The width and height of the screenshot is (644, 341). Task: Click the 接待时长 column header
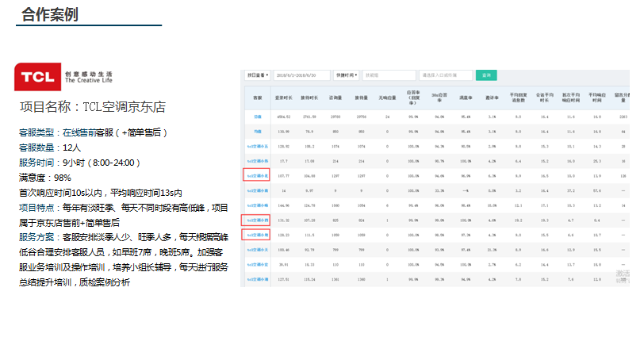pyautogui.click(x=309, y=98)
